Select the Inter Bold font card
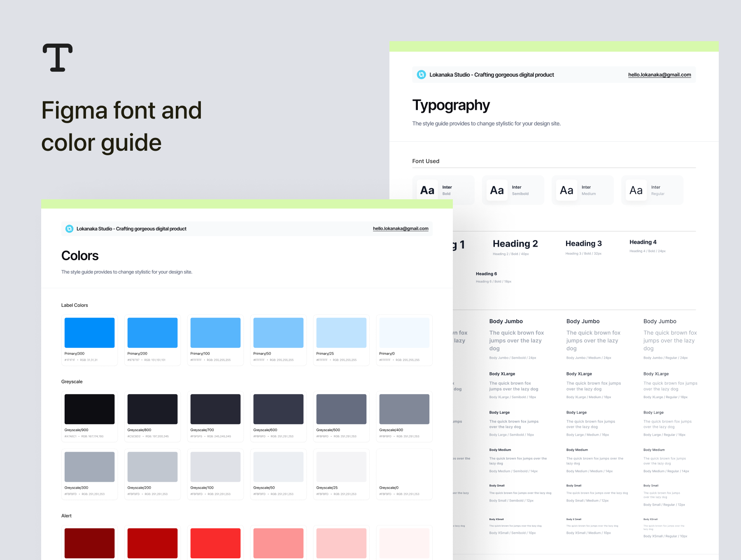741x560 pixels. pyautogui.click(x=443, y=190)
